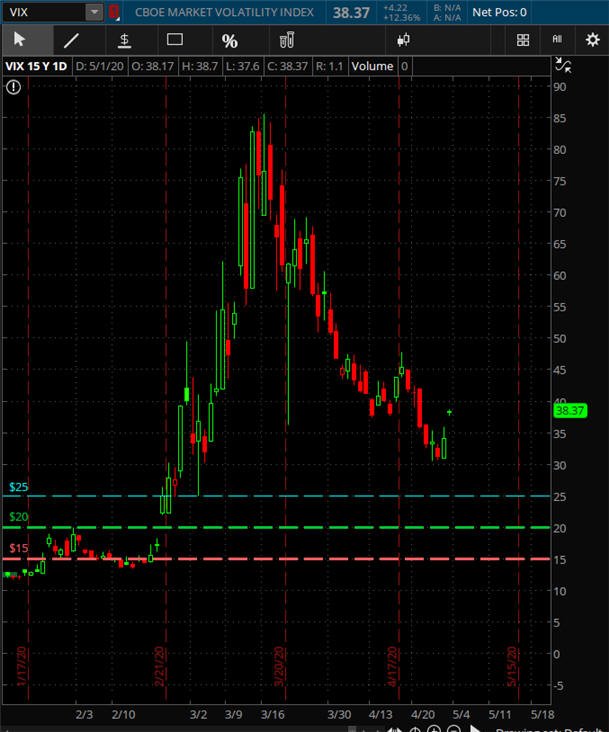Click the exclamation alert icon on chart

point(14,87)
